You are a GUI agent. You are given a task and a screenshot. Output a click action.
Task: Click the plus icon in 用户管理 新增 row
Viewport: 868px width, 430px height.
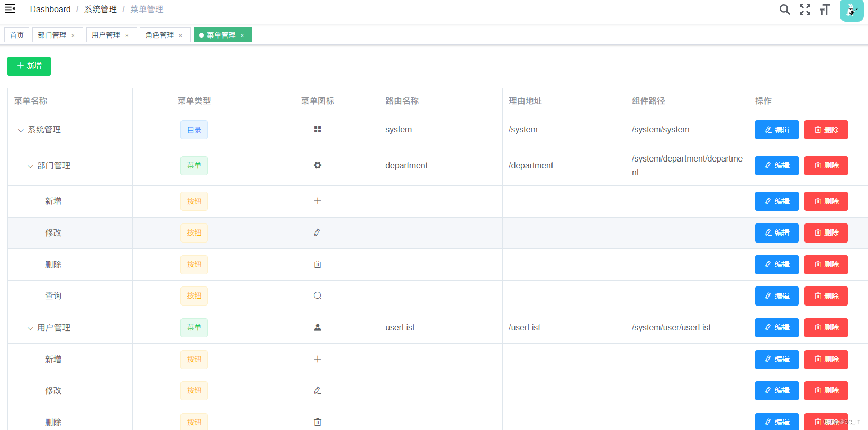(318, 359)
